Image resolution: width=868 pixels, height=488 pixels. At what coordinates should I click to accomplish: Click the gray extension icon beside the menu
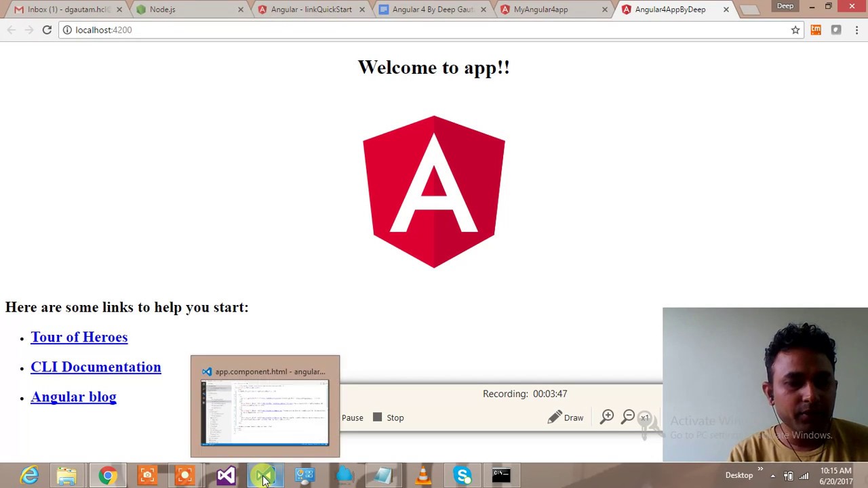[836, 30]
